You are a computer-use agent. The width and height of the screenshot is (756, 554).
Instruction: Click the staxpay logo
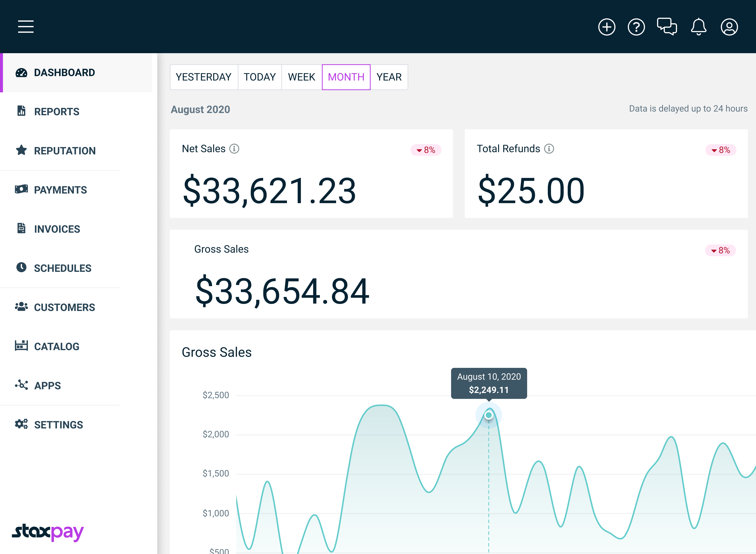pos(48,532)
